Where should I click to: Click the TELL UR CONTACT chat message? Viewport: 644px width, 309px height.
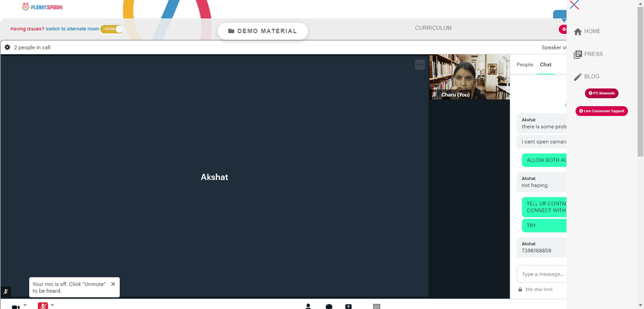544,207
